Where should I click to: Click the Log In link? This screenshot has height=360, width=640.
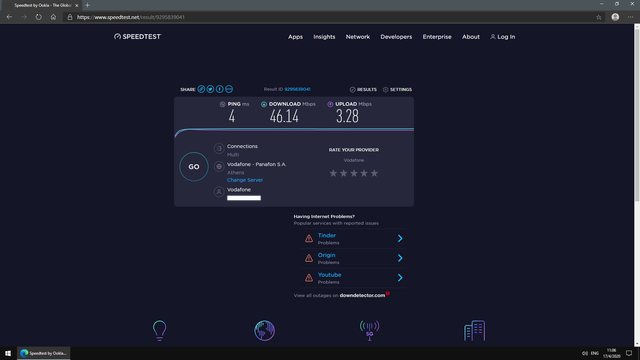(x=502, y=37)
